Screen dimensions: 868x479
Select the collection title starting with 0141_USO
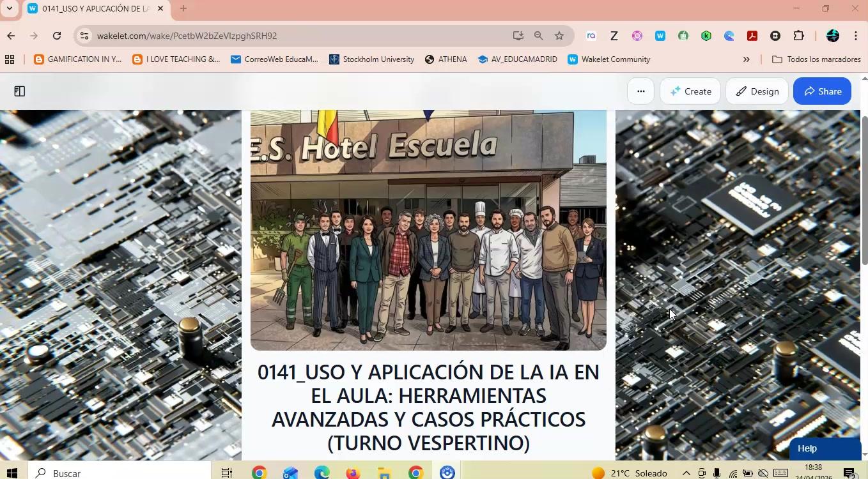[x=428, y=407]
